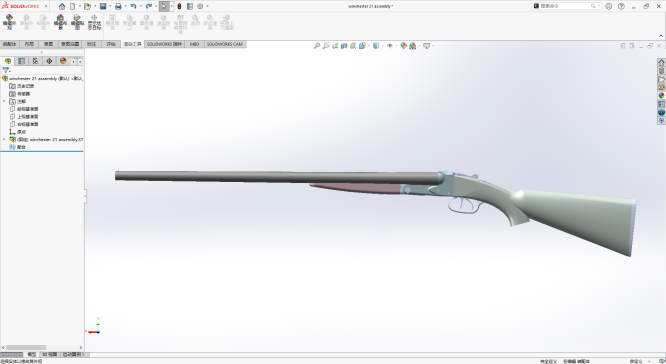Viewport: 666px width, 364px height.
Task: Open the Options gear icon
Action: coord(200,6)
